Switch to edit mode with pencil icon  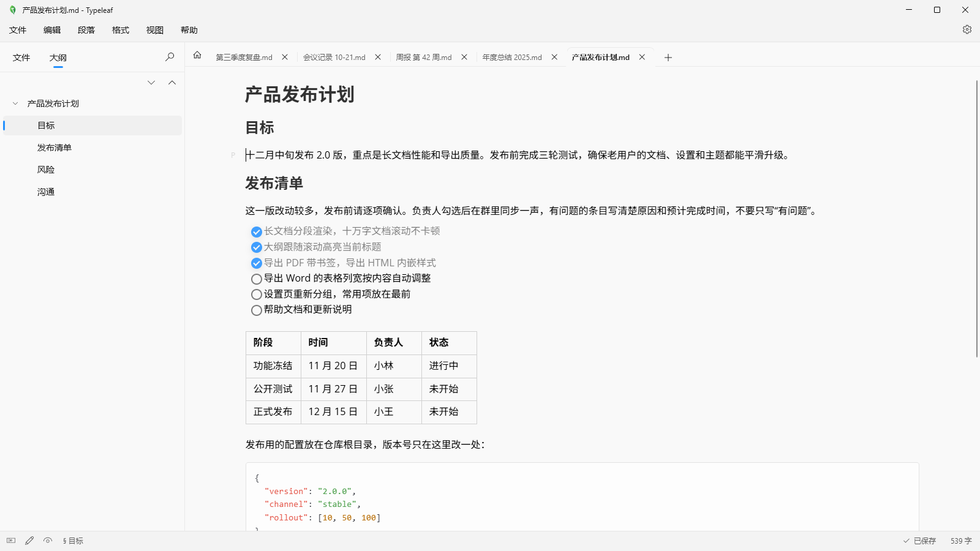tap(29, 541)
